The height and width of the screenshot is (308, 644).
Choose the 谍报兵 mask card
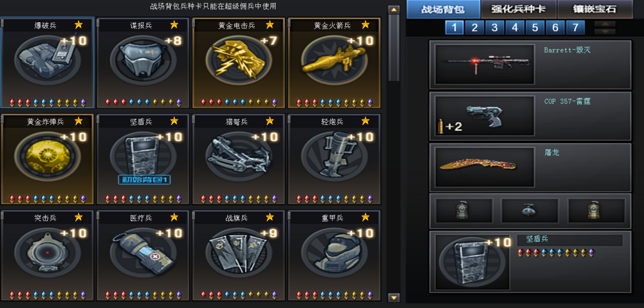pos(143,63)
